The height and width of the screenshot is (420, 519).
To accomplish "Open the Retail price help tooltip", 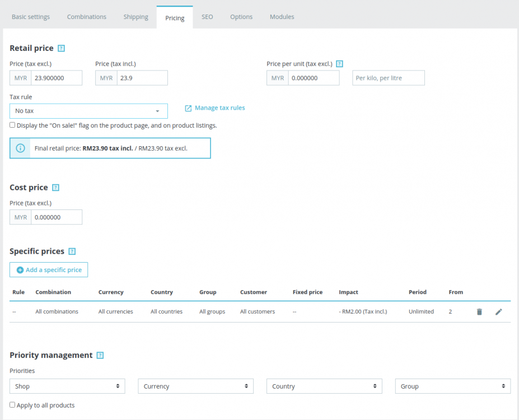I will click(62, 49).
